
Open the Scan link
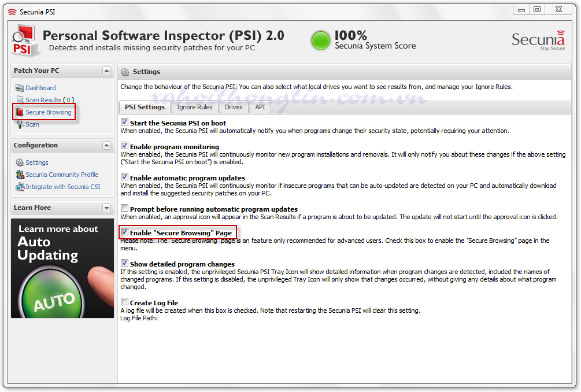point(32,124)
